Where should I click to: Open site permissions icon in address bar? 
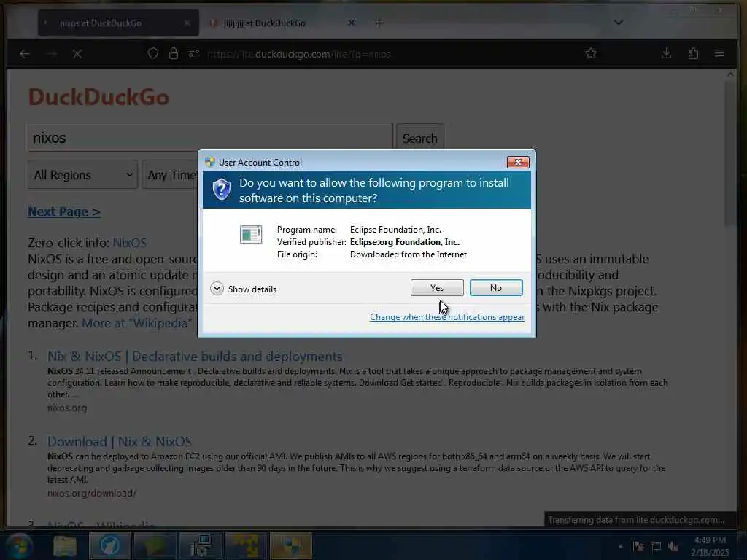pos(194,54)
